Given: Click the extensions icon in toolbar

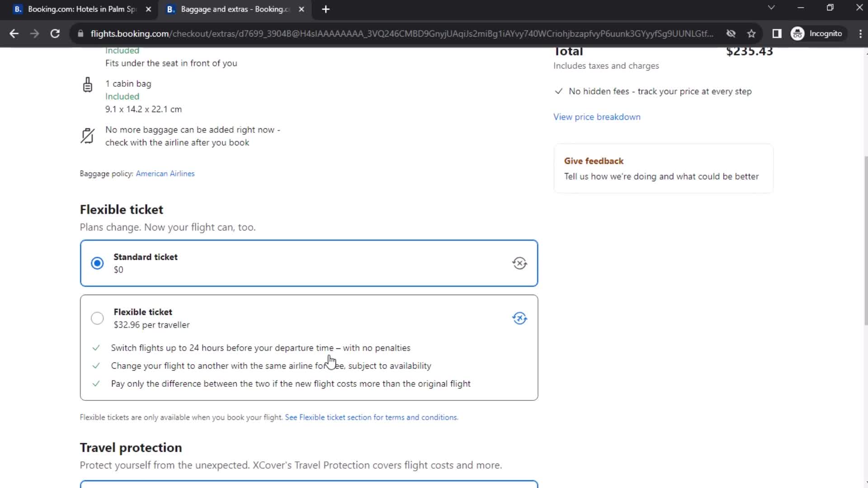Looking at the screenshot, I should click(x=777, y=33).
